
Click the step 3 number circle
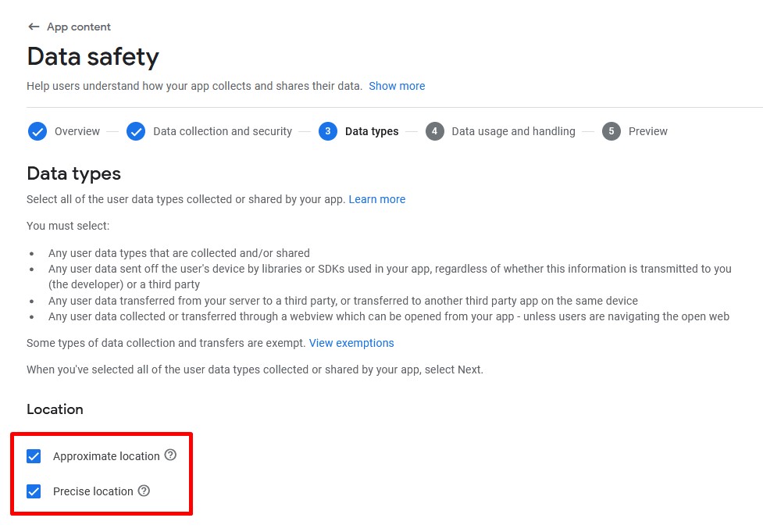point(328,131)
